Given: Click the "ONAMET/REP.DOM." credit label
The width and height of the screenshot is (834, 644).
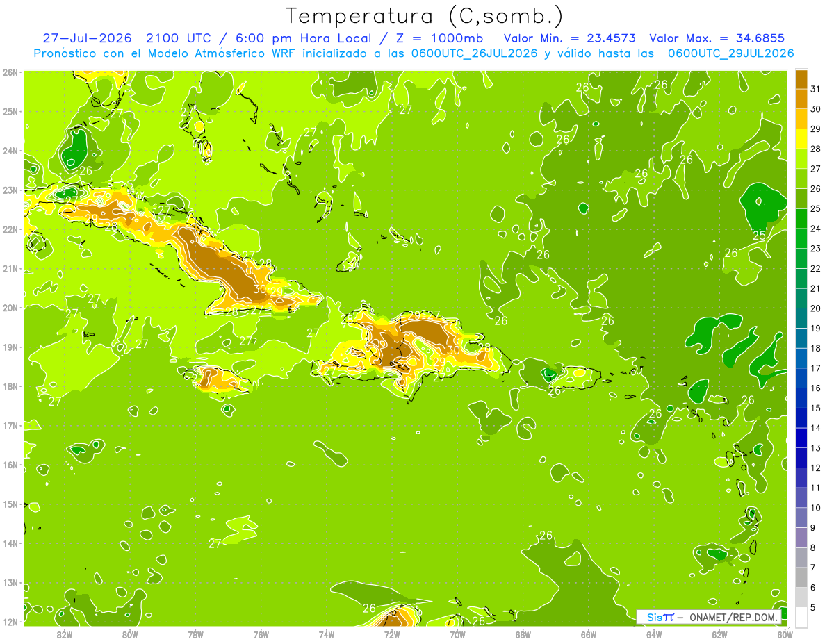Looking at the screenshot, I should (733, 617).
